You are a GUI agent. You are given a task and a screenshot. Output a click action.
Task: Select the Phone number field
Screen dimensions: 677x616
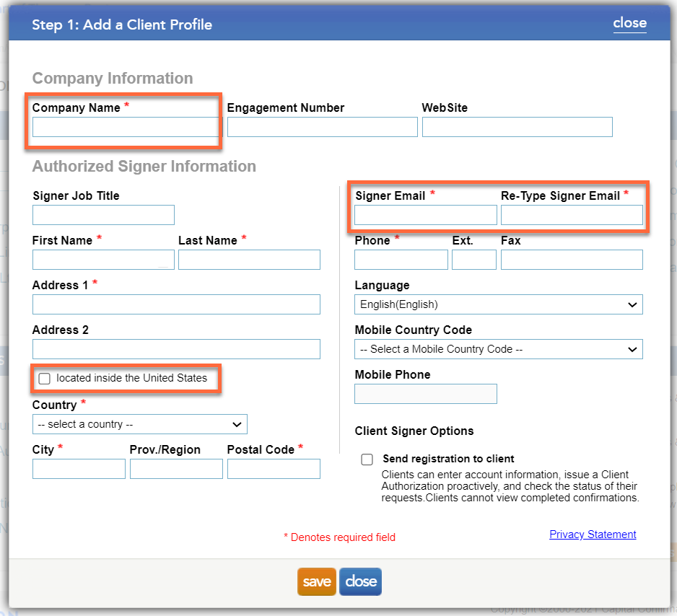(x=401, y=260)
